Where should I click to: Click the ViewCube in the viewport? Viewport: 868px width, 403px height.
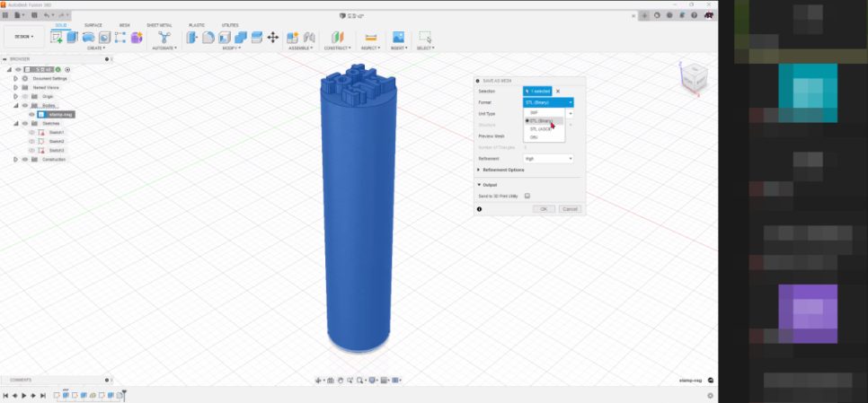(693, 78)
